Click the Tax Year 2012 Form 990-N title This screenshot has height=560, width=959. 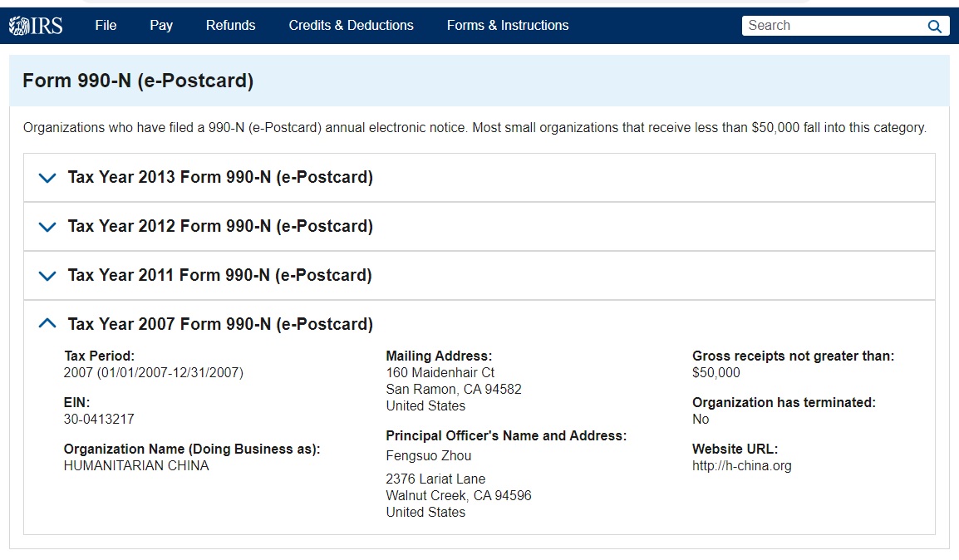tap(220, 227)
